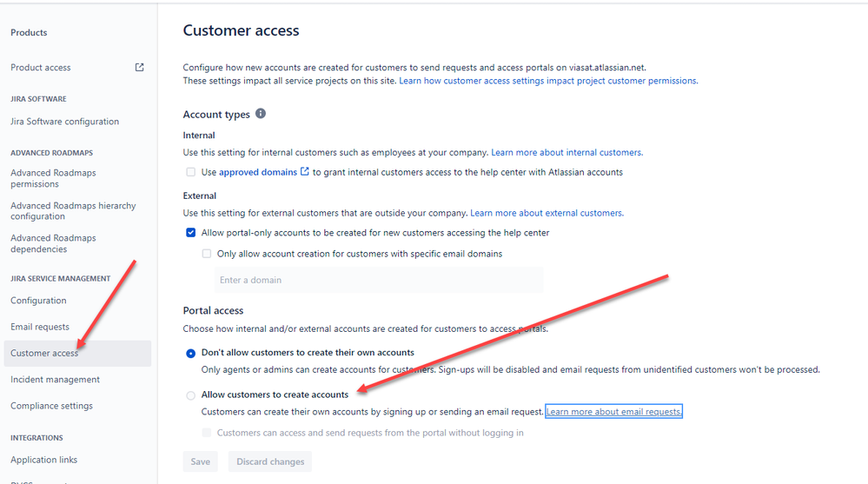Click external link icon beside Product access
This screenshot has height=484, width=868.
tap(139, 68)
